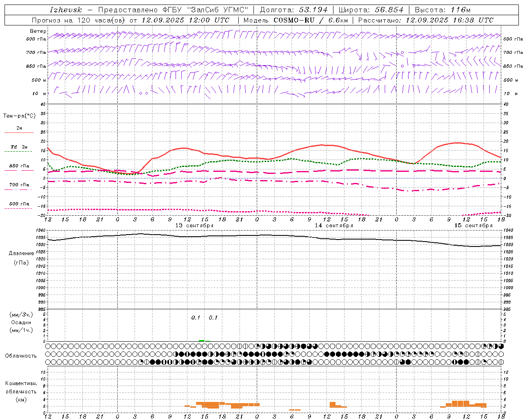The width and height of the screenshot is (525, 420).
Task: Click the "Рассчитано: 12.09.2025 16:38 UTC" timestamp
Action: [x=426, y=20]
